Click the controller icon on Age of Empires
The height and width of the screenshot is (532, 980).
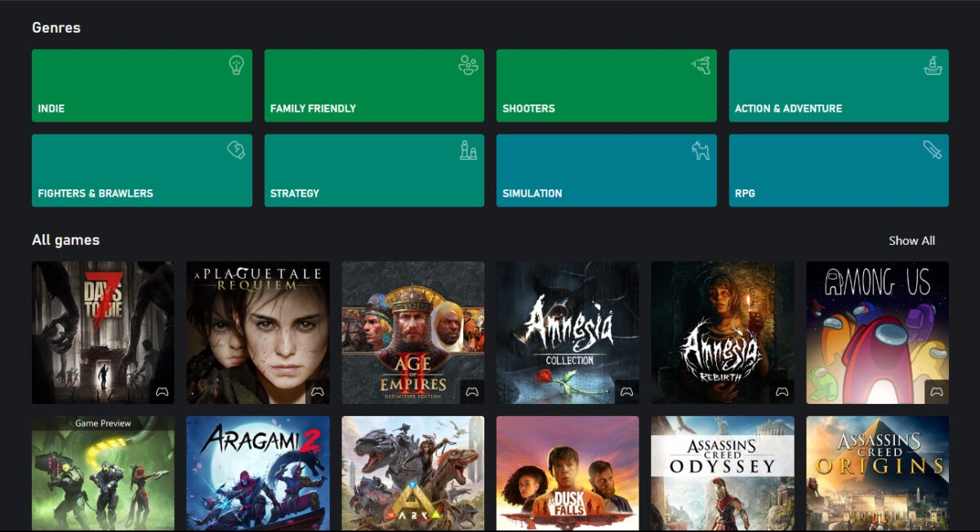[472, 391]
